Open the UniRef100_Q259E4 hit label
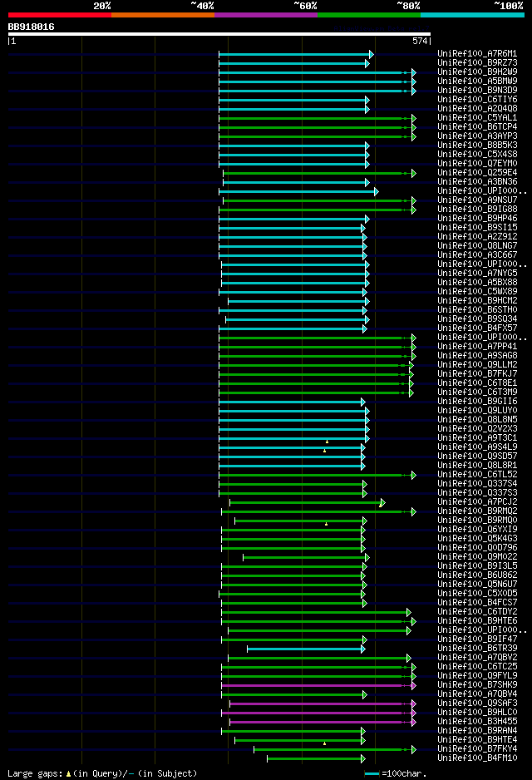 pyautogui.click(x=477, y=173)
